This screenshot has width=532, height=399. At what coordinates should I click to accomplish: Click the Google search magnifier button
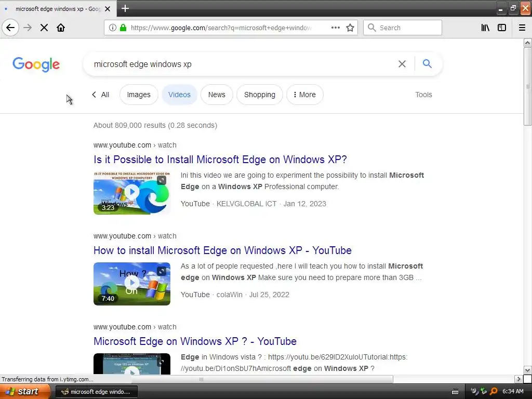[427, 63]
